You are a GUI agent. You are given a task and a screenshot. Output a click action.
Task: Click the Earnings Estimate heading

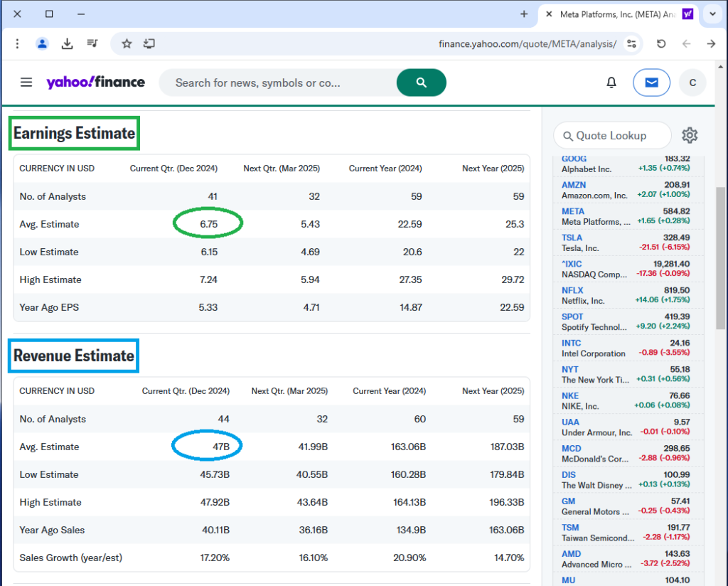[74, 133]
